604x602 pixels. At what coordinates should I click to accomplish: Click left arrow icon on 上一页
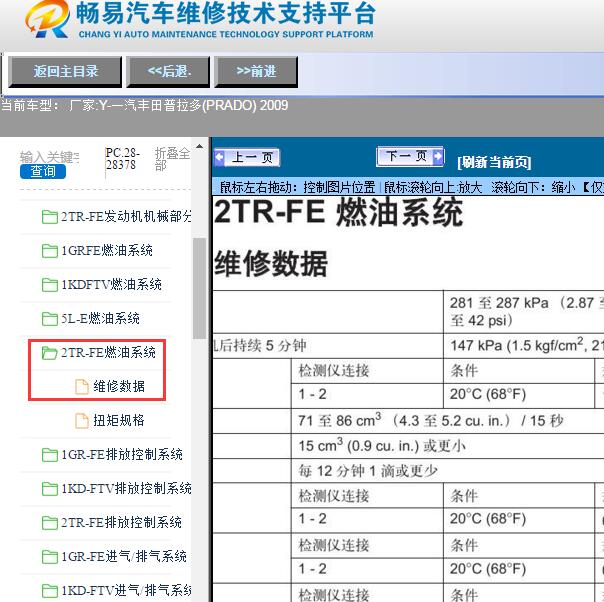pyautogui.click(x=220, y=158)
